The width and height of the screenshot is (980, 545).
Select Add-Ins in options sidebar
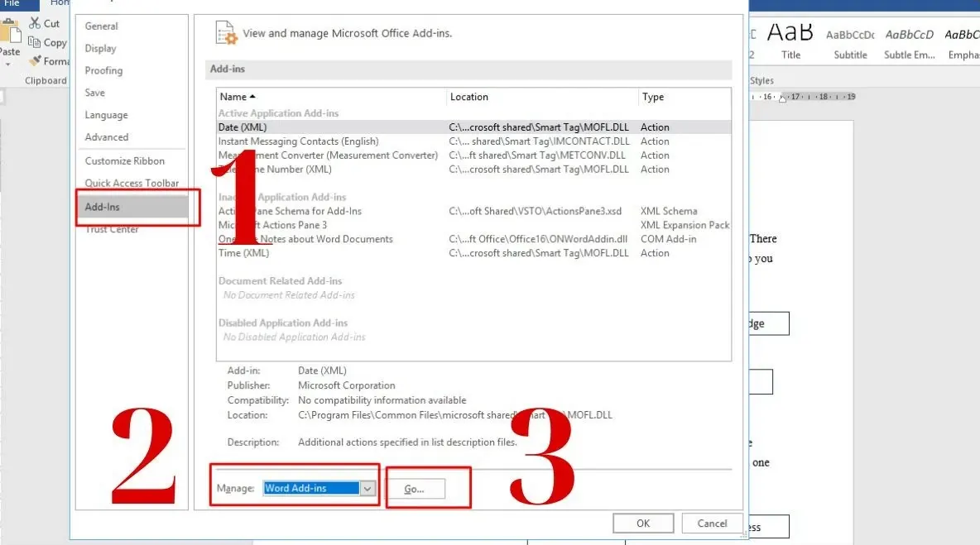pyautogui.click(x=132, y=207)
